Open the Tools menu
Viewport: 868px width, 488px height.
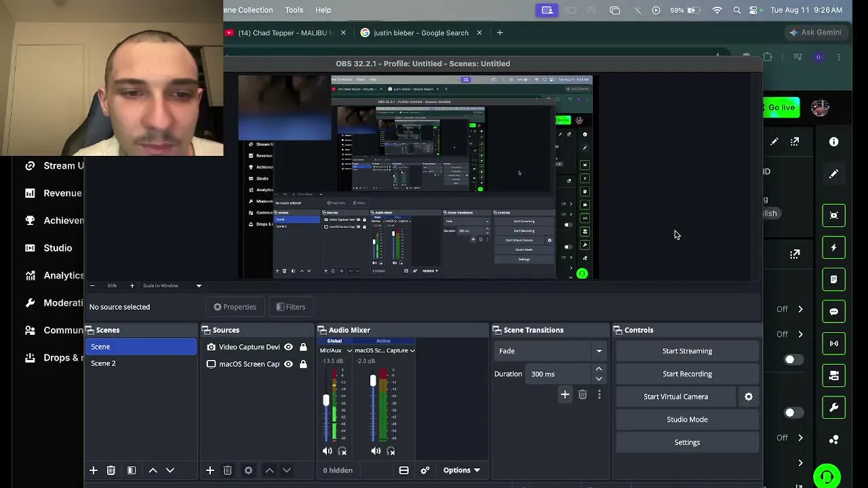pyautogui.click(x=294, y=10)
